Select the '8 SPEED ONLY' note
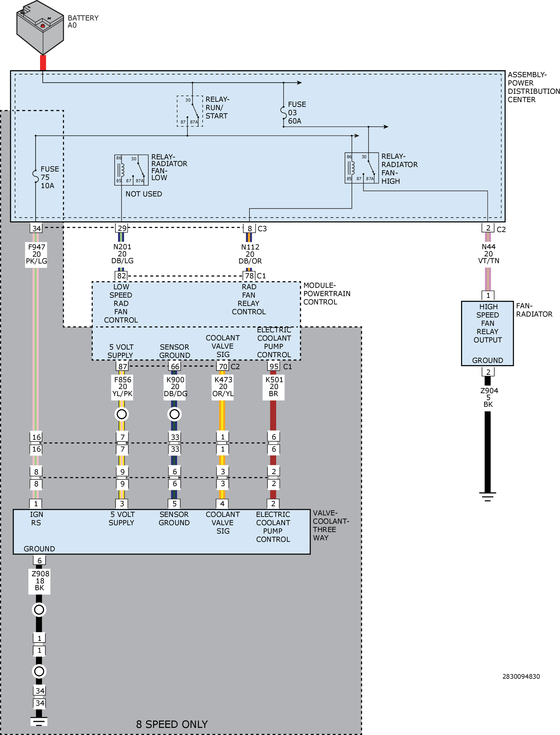560x735 pixels. coord(172,724)
